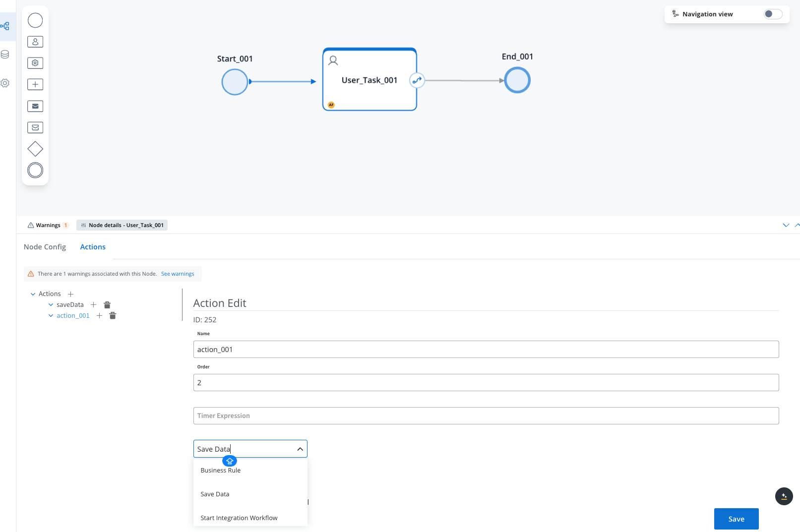Collapse the bottom details panel
This screenshot has width=800, height=532.
[786, 225]
